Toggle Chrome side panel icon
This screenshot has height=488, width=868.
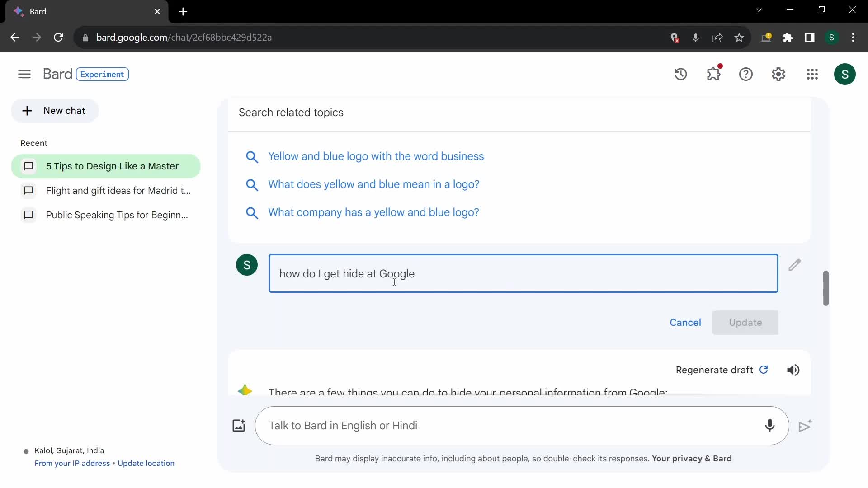[810, 38]
